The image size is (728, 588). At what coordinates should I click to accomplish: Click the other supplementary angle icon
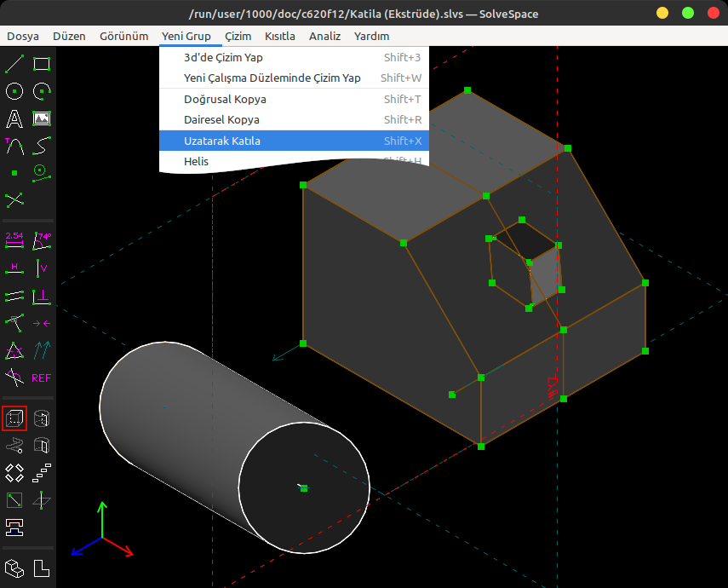click(14, 378)
